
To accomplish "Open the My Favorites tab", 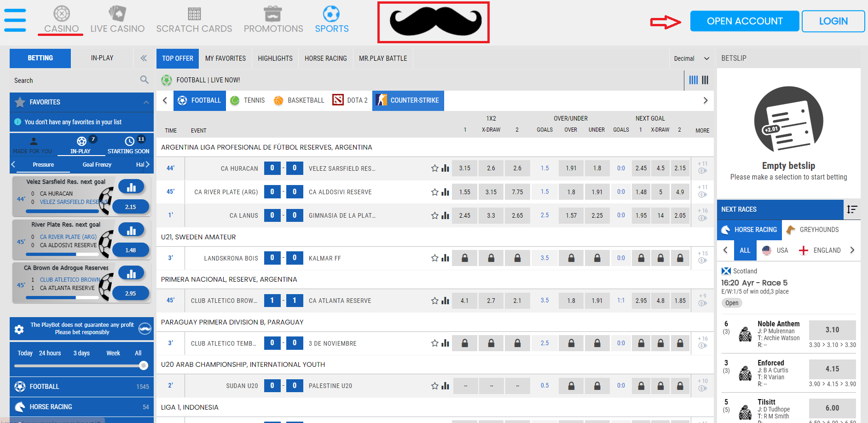I will pos(226,58).
